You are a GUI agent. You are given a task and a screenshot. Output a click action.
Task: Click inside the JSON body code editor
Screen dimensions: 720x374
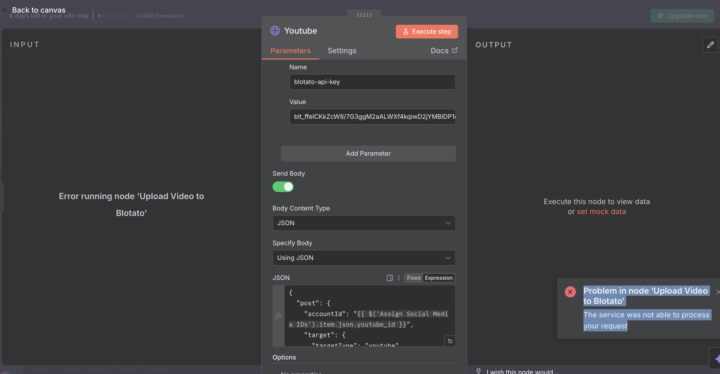pos(370,316)
